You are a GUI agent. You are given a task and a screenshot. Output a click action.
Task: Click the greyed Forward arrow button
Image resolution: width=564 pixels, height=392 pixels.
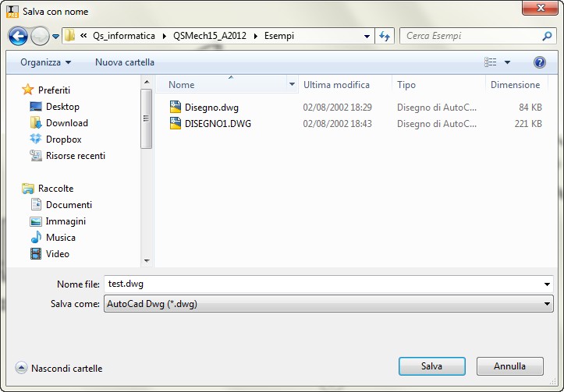40,36
